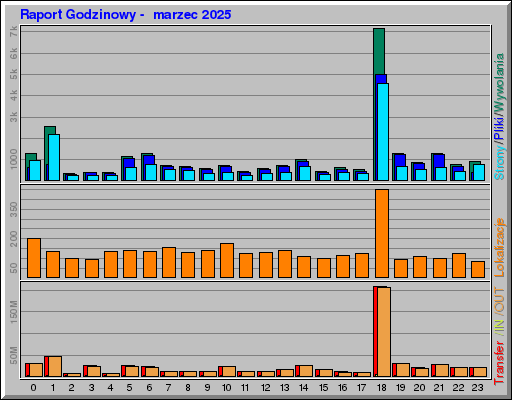
Task: Click the cyan pages bar at hour 1
Action: (54, 157)
